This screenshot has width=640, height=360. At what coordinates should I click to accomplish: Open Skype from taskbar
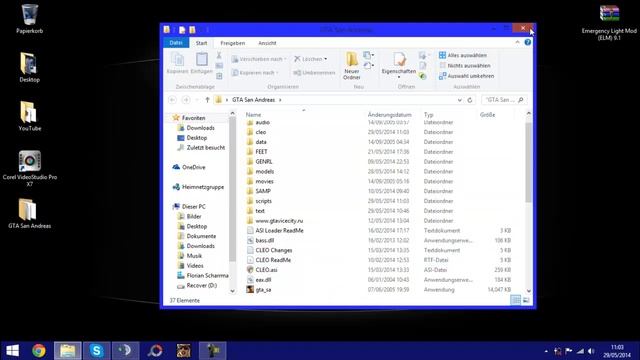pos(97,351)
